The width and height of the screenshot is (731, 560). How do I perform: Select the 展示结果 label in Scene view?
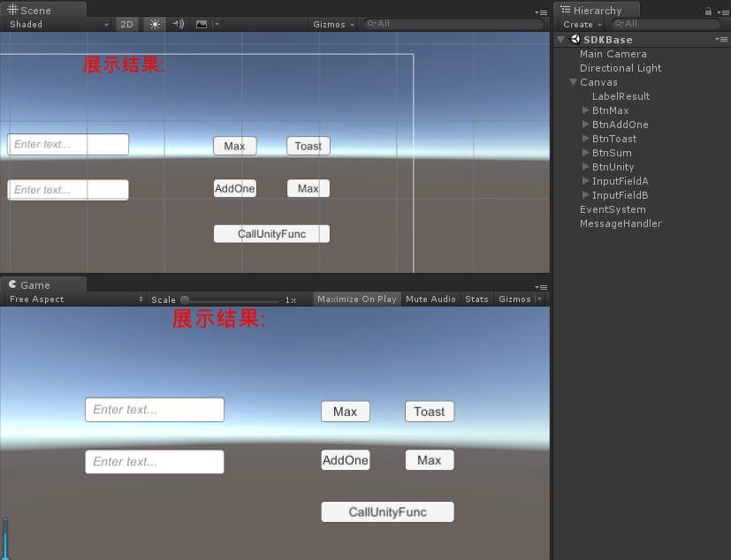pos(124,64)
